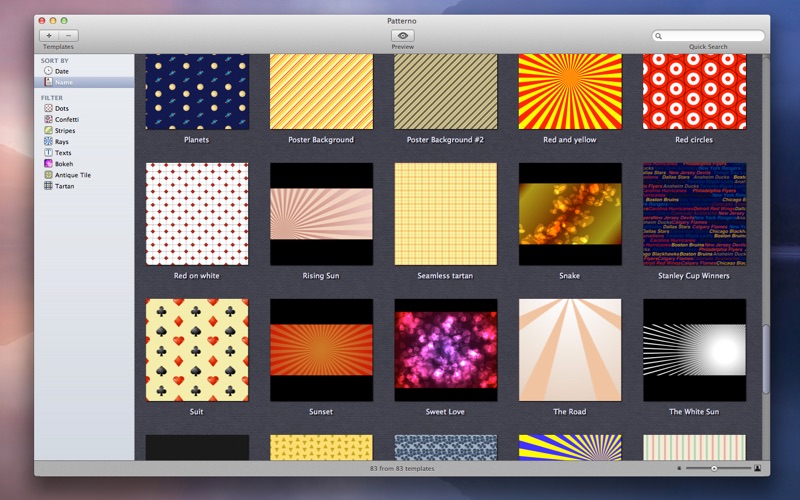Click the plus button to add template
The height and width of the screenshot is (500, 800).
click(x=49, y=35)
